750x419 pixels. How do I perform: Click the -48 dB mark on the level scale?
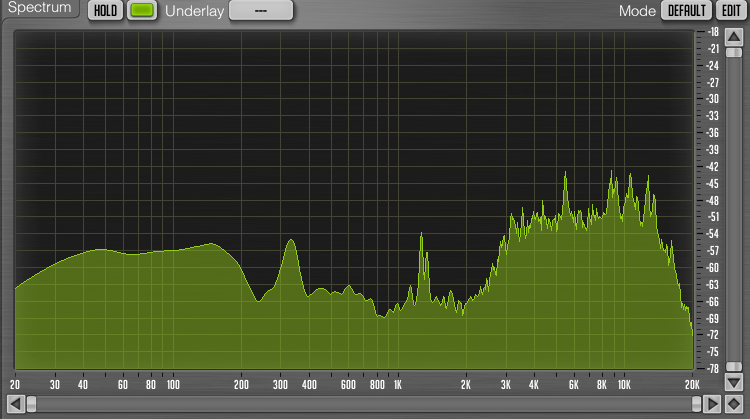tap(713, 200)
